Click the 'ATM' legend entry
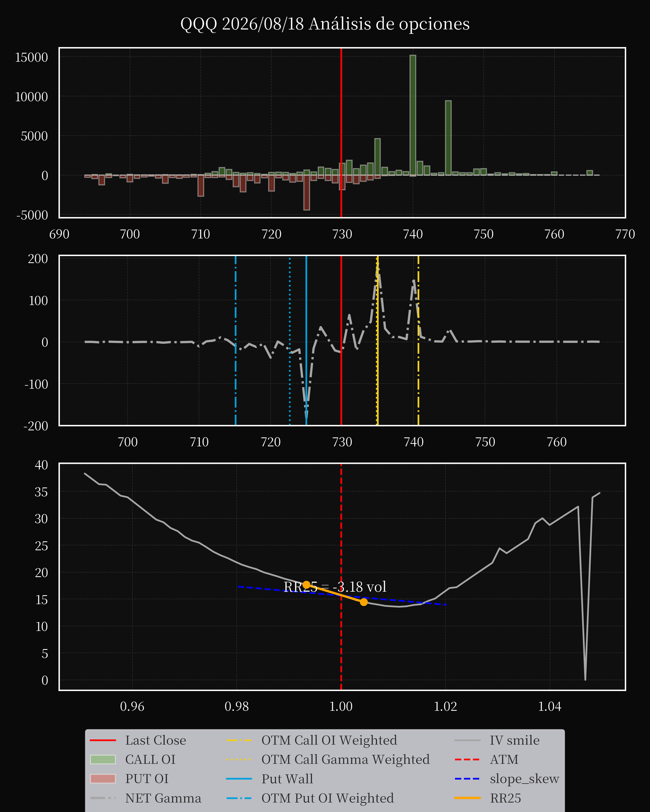 (x=486, y=759)
